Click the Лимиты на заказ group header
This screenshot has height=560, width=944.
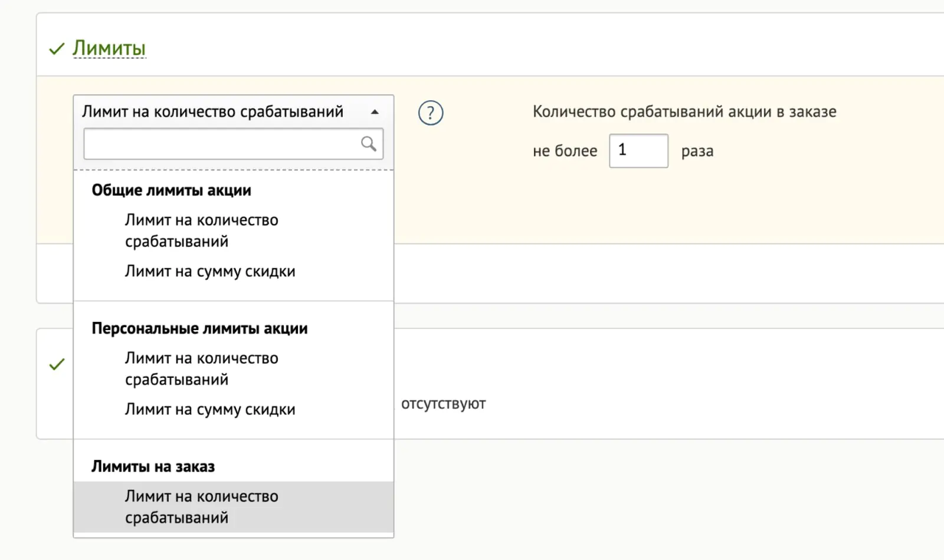[153, 466]
